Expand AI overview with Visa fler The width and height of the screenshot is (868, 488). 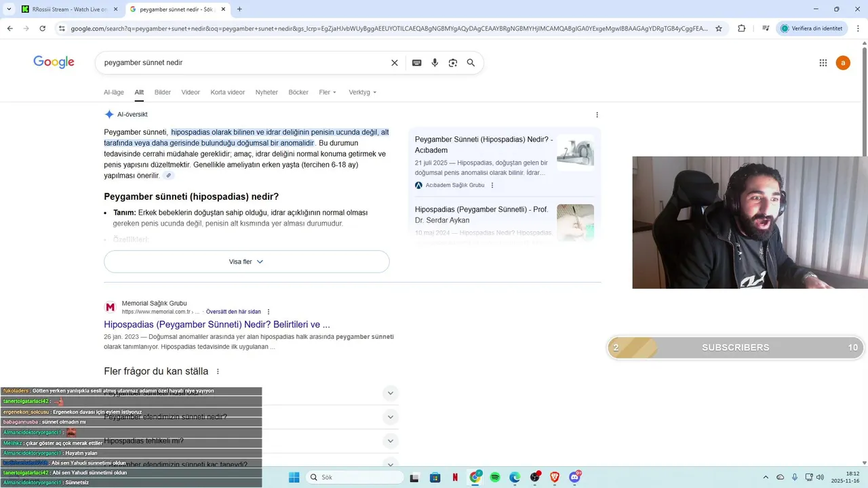click(247, 262)
